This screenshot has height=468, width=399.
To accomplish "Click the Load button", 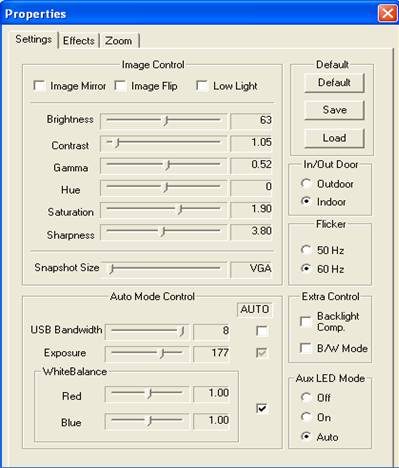I will pyautogui.click(x=334, y=138).
